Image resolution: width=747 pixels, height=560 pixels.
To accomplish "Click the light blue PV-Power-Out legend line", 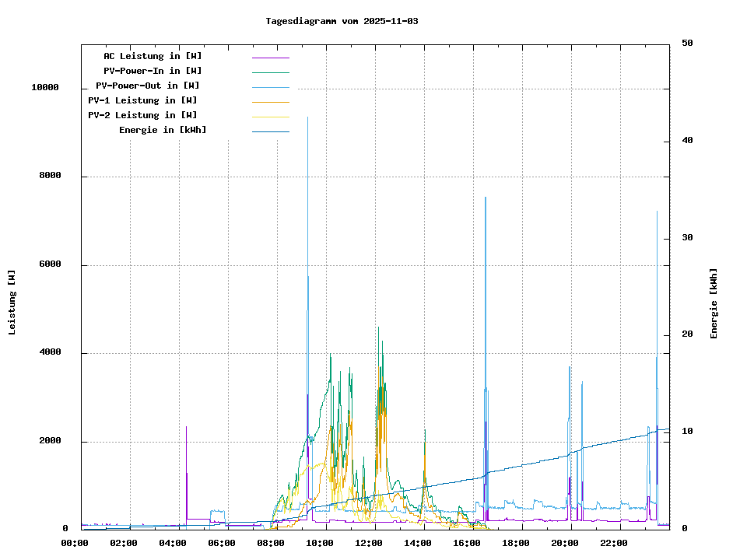I will [270, 87].
